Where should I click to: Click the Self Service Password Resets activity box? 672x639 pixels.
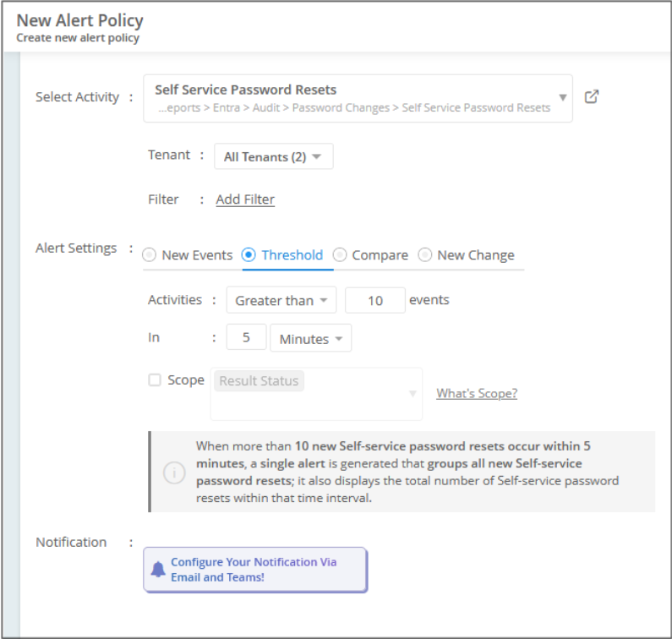pyautogui.click(x=358, y=98)
